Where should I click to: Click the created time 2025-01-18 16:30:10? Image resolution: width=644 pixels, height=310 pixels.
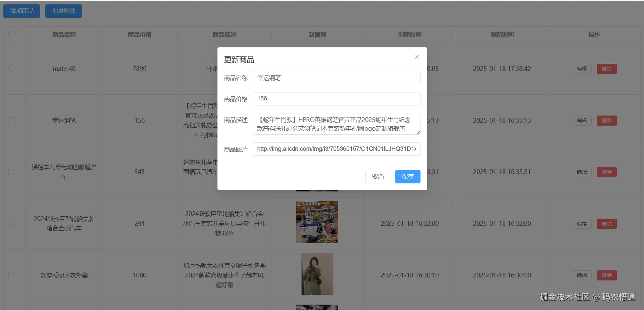point(409,275)
